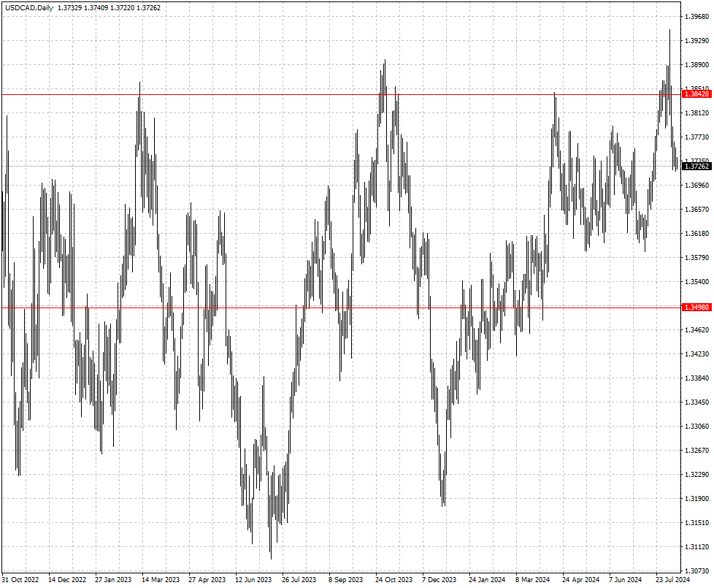The image size is (714, 588).
Task: Click the red 1.38420 price tag
Action: (x=695, y=94)
